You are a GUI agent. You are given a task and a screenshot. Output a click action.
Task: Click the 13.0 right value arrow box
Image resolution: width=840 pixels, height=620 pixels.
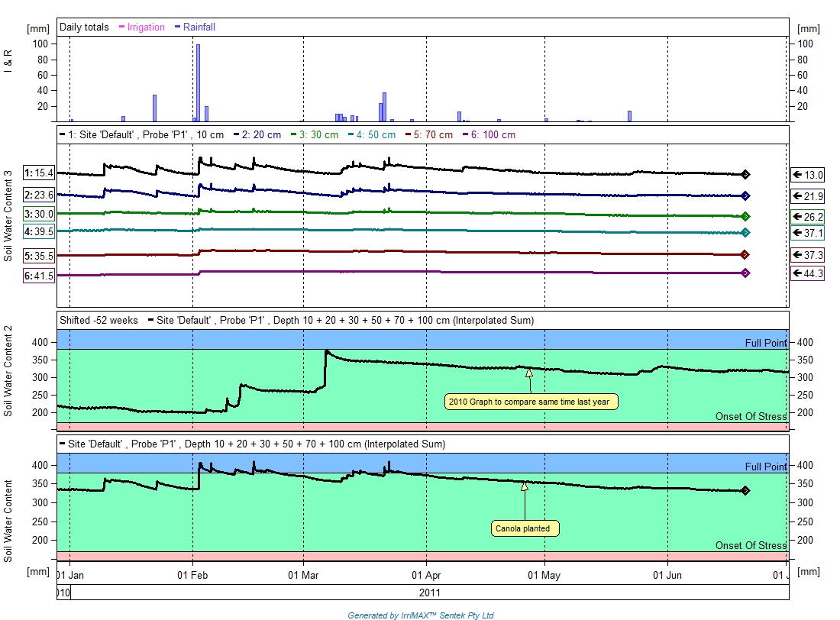coord(807,175)
